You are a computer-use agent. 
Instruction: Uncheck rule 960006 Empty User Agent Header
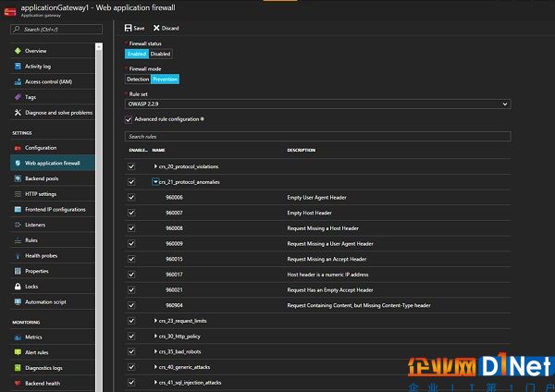(131, 197)
